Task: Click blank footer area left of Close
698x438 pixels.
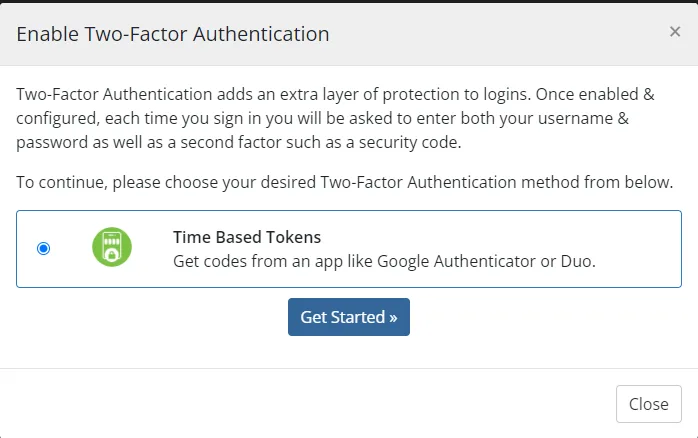Action: click(x=300, y=404)
